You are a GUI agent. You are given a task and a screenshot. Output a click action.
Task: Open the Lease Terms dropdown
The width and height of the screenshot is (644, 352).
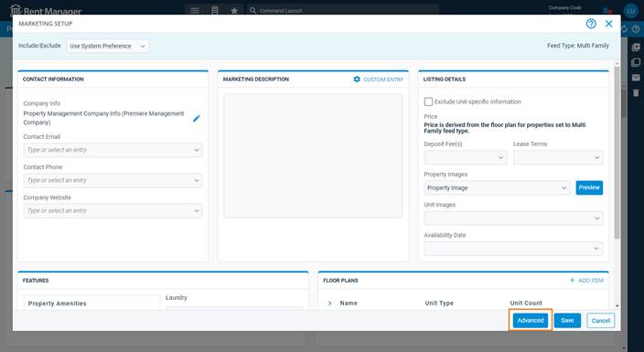click(558, 157)
